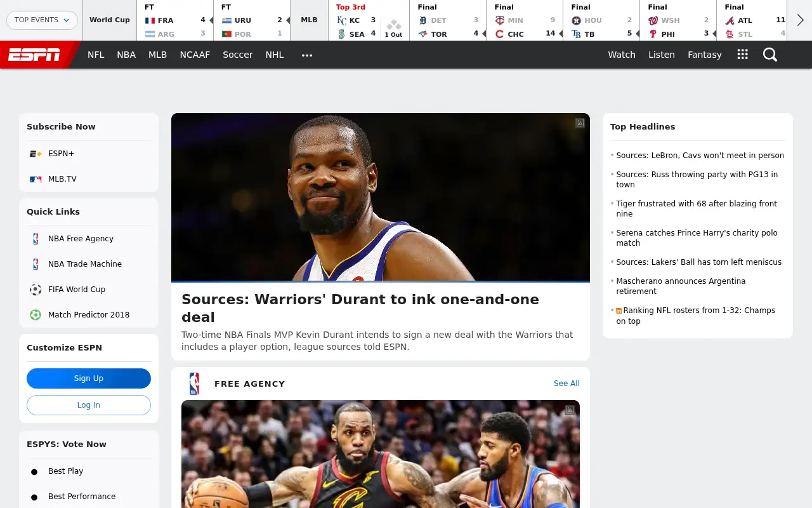812x508 pixels.
Task: Open the Kevin Durant feature photo
Action: 381,197
